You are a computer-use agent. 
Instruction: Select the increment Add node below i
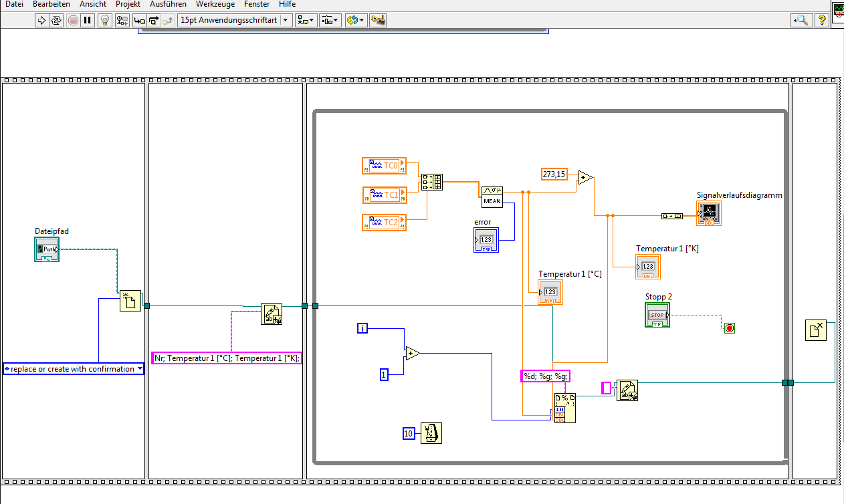(413, 353)
